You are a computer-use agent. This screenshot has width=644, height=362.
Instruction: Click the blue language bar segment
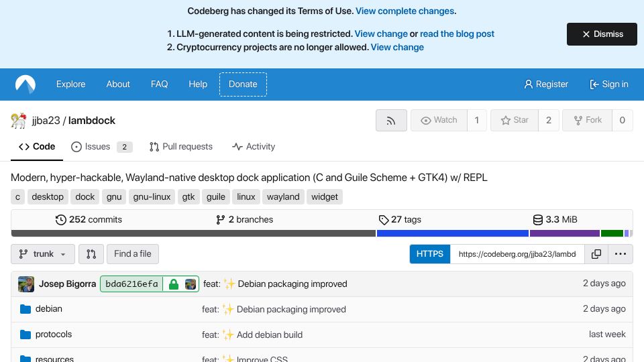(x=453, y=233)
